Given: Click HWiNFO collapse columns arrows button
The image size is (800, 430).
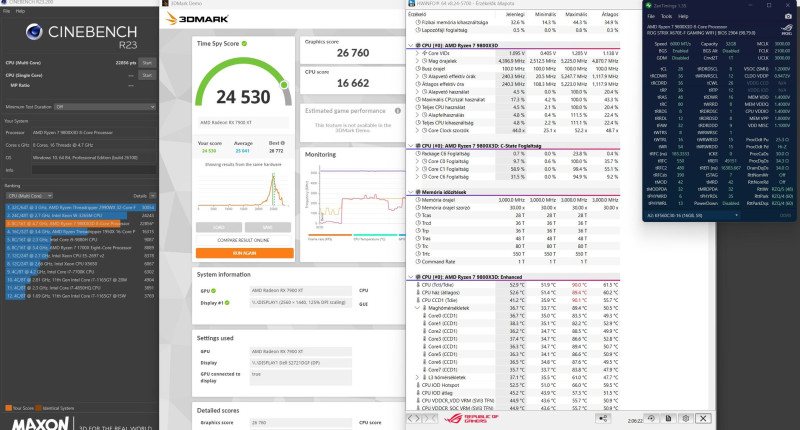Looking at the screenshot, I should coord(431,418).
